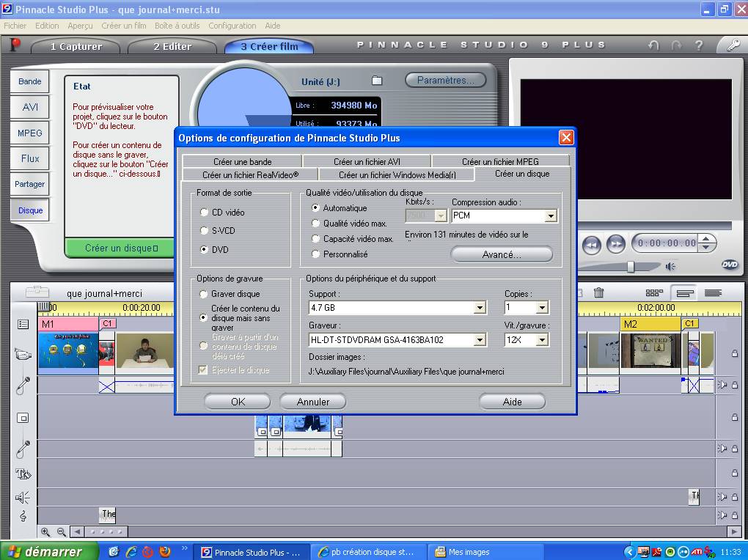The image size is (748, 560).
Task: Open the Vit./gravure speed dropdown
Action: (x=542, y=339)
